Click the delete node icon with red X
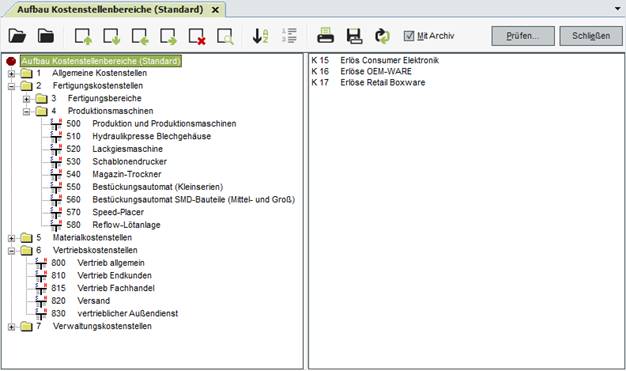Image resolution: width=626 pixels, height=371 pixels. [x=197, y=36]
